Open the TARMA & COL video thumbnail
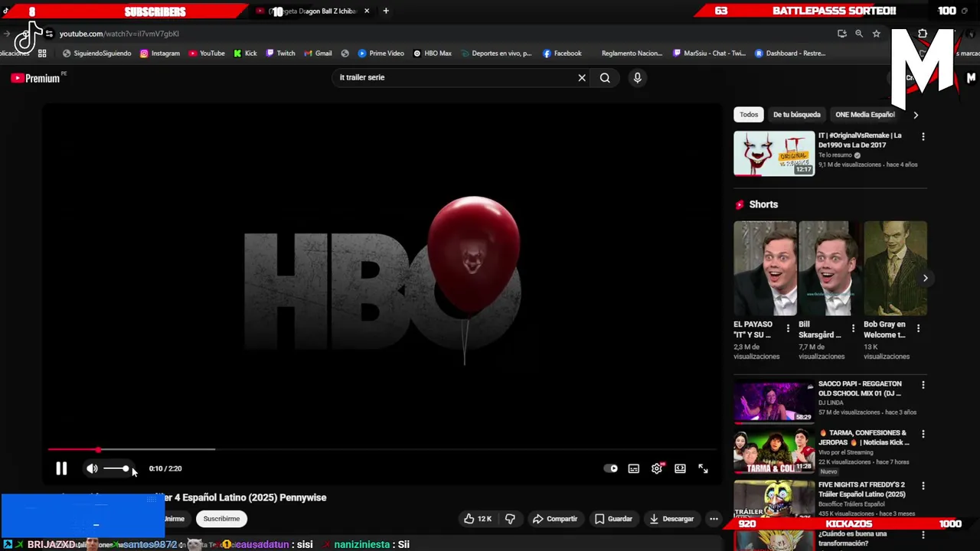The width and height of the screenshot is (980, 551). tap(774, 452)
